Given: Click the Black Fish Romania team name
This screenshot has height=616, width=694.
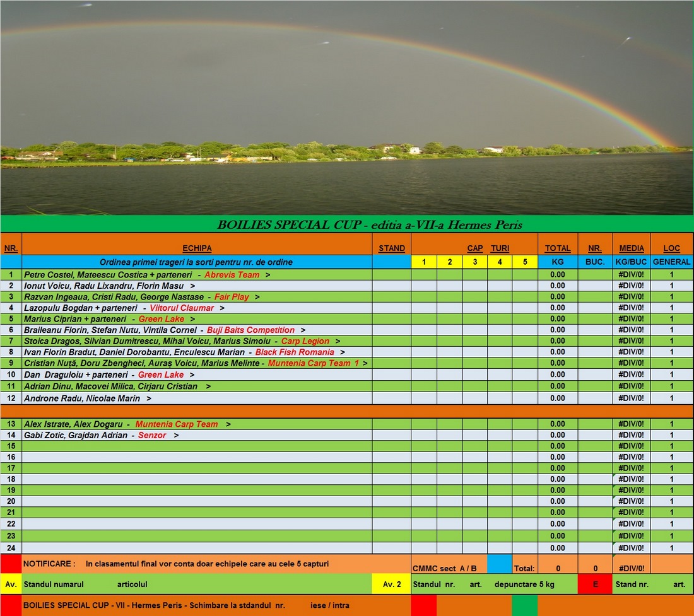Looking at the screenshot, I should click(295, 352).
